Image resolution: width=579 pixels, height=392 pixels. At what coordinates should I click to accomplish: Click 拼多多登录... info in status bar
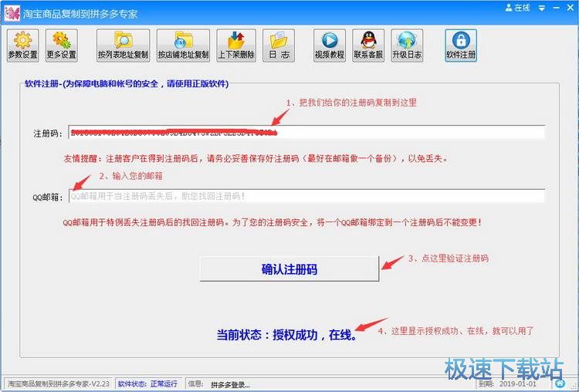coord(230,385)
